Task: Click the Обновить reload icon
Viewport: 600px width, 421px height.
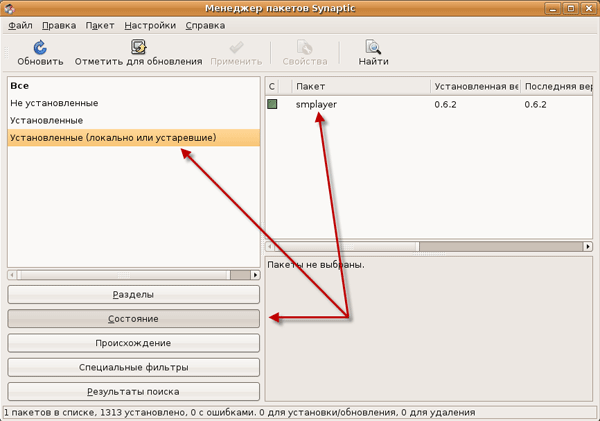Action: point(40,47)
